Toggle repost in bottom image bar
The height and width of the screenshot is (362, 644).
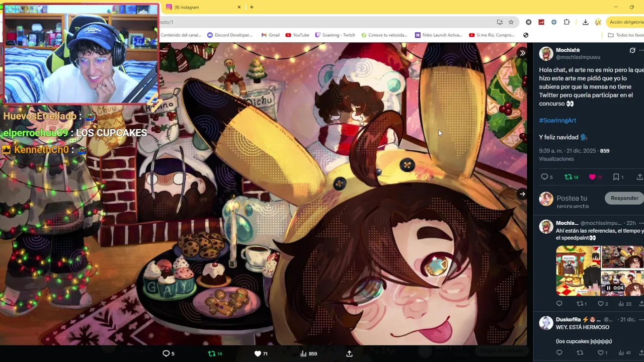215,354
